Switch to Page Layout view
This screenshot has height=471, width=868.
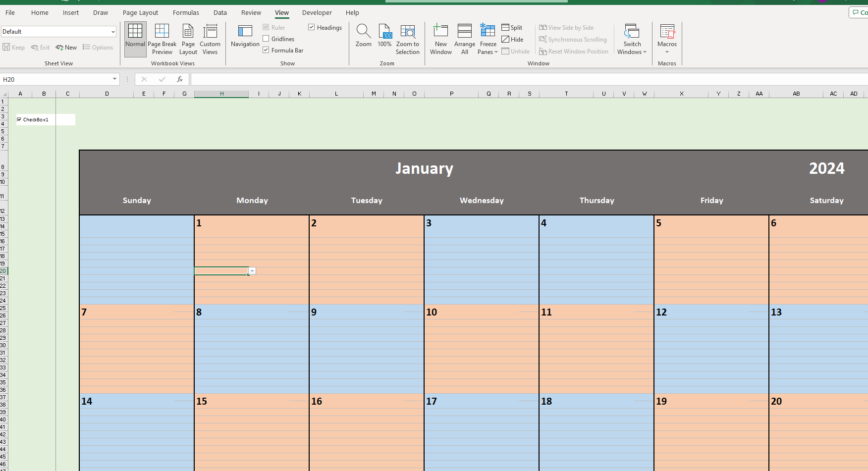[188, 39]
